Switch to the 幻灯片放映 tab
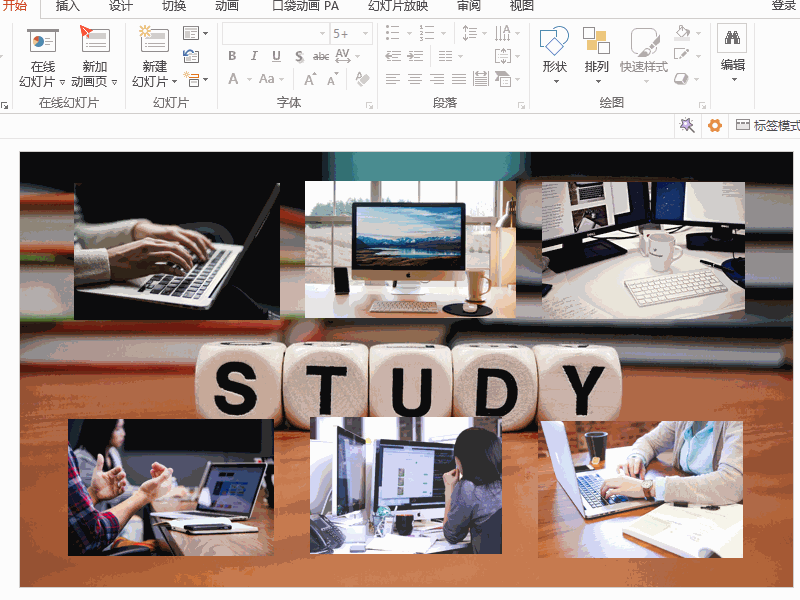Viewport: 800px width, 600px height. 398,6
